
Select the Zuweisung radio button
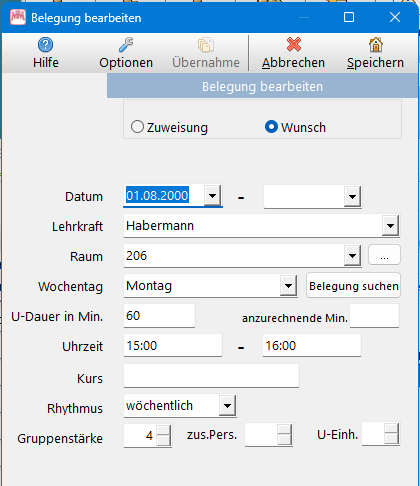(x=137, y=127)
